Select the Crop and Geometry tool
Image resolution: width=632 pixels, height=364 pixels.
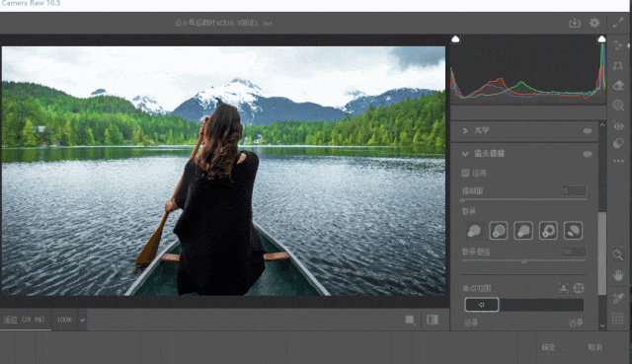point(618,65)
